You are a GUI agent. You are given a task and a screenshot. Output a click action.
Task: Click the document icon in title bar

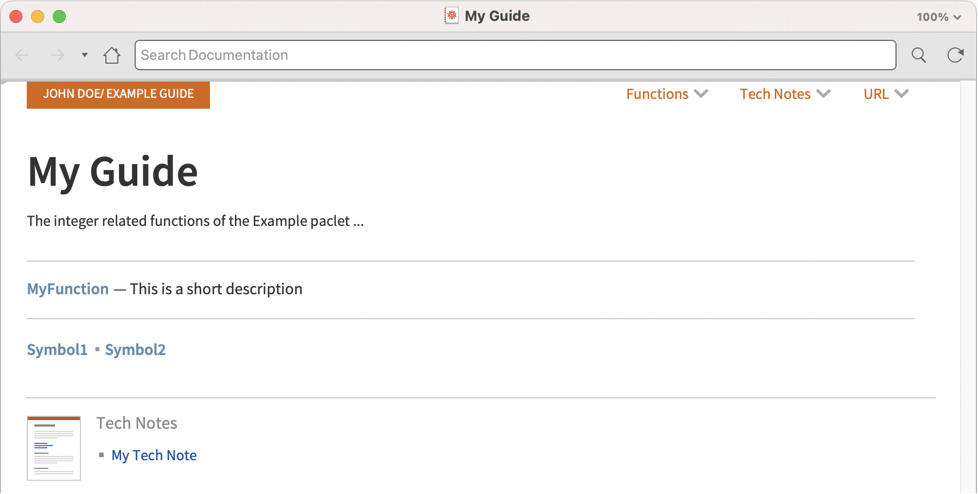452,16
